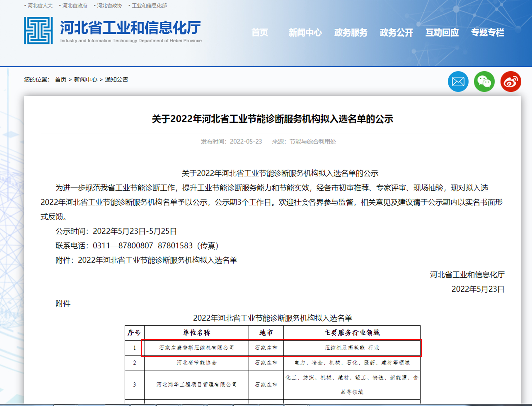Click cell 河北鸿华工程项目管理有限公司

pos(196,385)
